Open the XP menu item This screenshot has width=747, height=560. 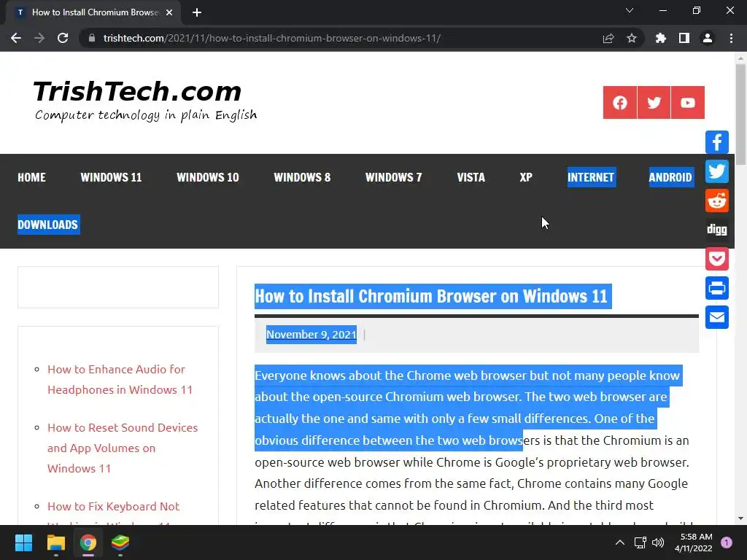coord(526,178)
